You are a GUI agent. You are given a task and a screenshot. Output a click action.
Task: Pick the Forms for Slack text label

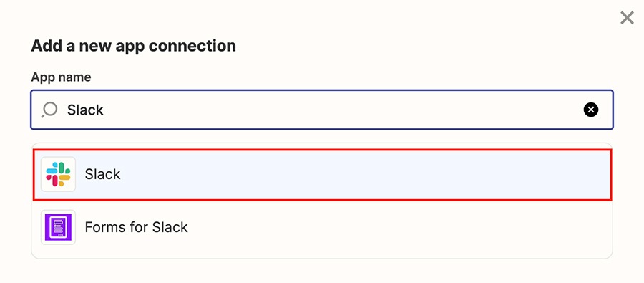(137, 227)
